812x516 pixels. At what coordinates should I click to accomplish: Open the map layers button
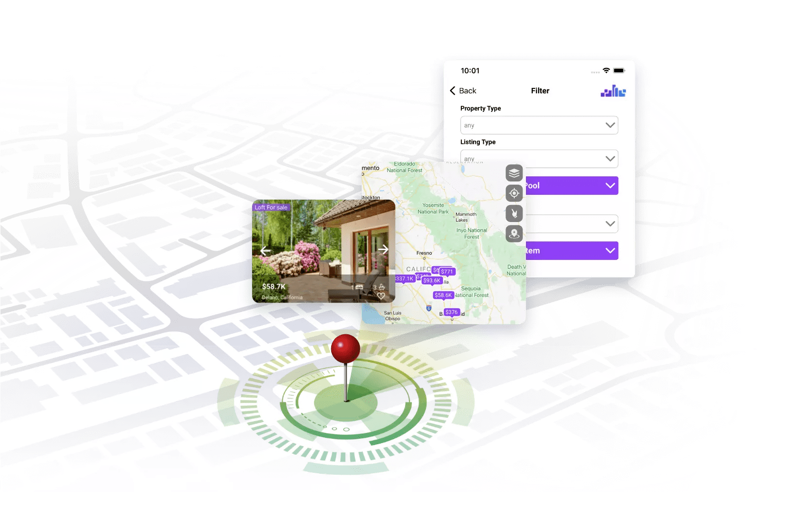tap(514, 173)
